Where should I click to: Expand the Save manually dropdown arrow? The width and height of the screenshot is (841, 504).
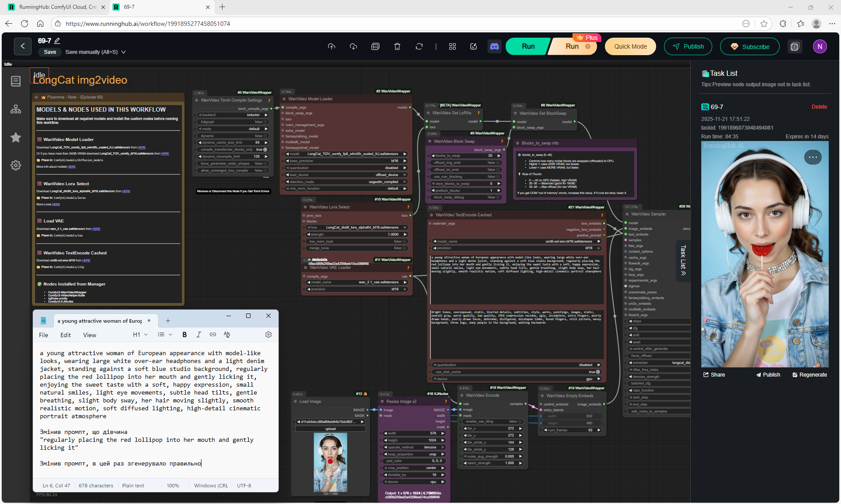(x=124, y=52)
